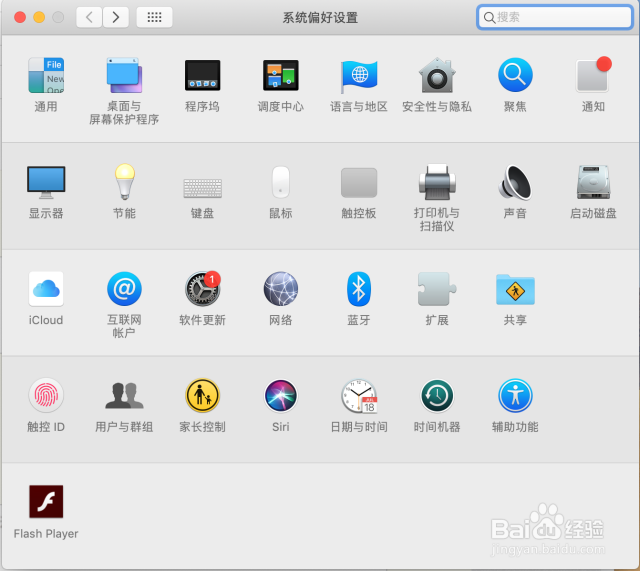The width and height of the screenshot is (640, 571).
Task: Open the 共享 (Sharing) folder icon
Action: pyautogui.click(x=515, y=289)
